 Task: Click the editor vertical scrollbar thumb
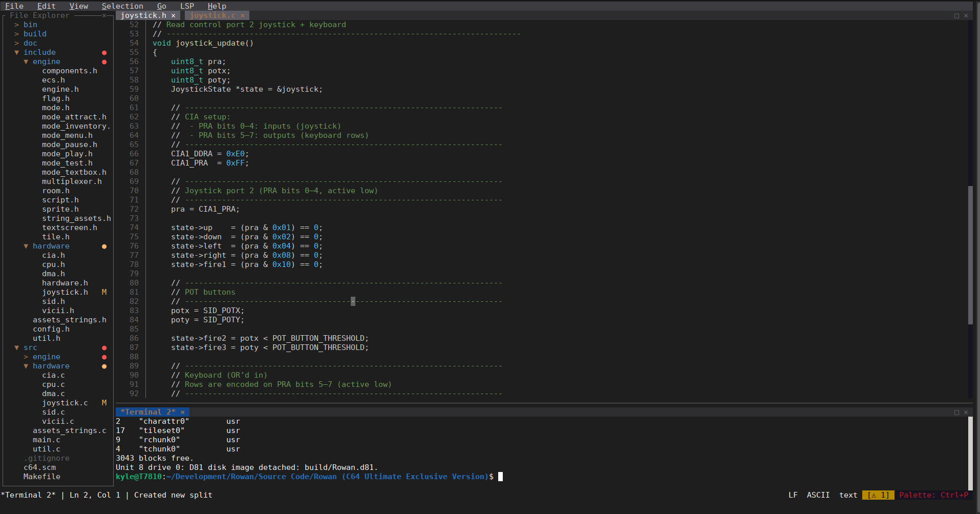click(970, 255)
